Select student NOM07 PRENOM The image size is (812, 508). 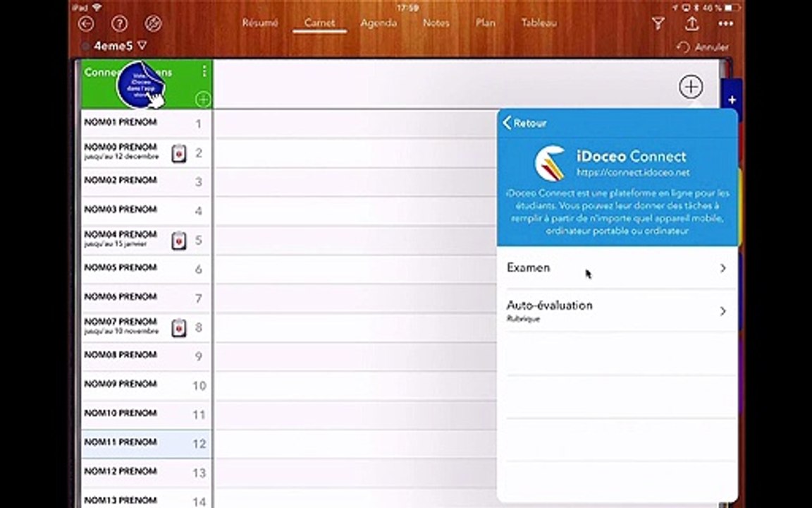(121, 322)
